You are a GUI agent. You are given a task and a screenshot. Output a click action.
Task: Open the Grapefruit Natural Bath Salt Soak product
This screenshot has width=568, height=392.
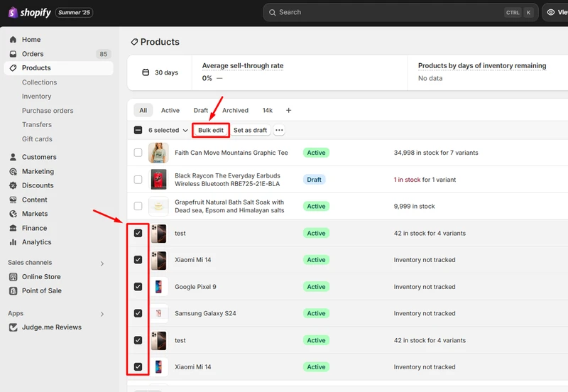229,206
